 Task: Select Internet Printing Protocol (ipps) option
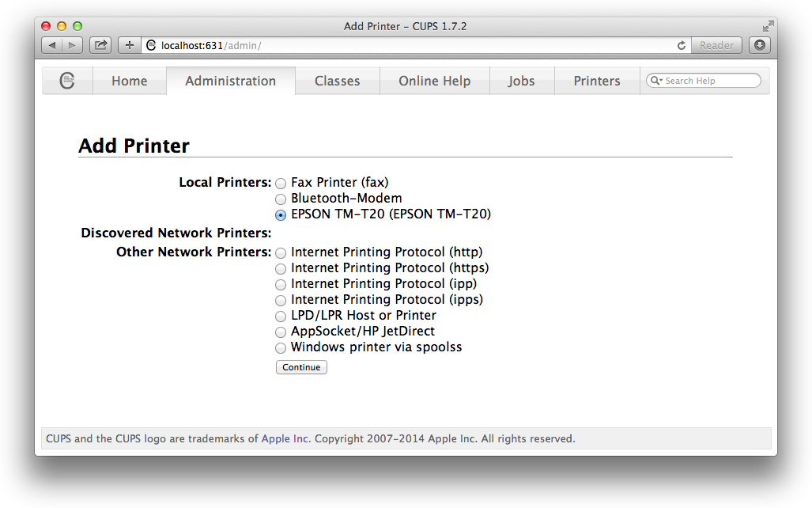pyautogui.click(x=281, y=301)
